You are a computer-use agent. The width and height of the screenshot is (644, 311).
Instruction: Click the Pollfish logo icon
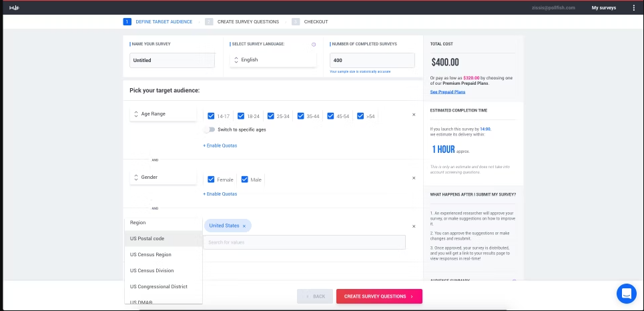tap(15, 8)
